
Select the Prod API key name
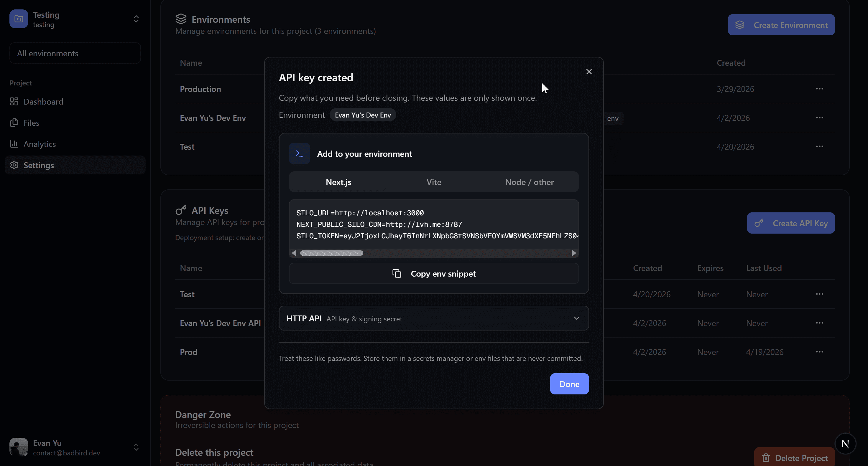pyautogui.click(x=188, y=352)
